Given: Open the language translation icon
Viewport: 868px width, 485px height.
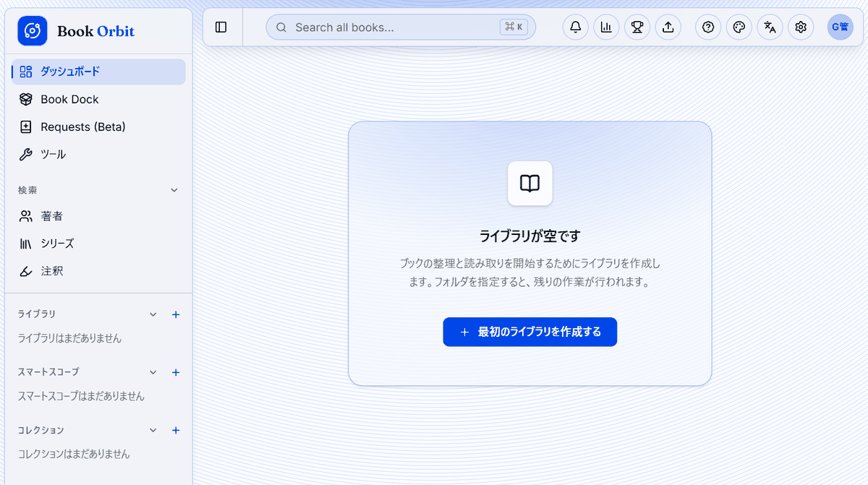Looking at the screenshot, I should coord(770,27).
